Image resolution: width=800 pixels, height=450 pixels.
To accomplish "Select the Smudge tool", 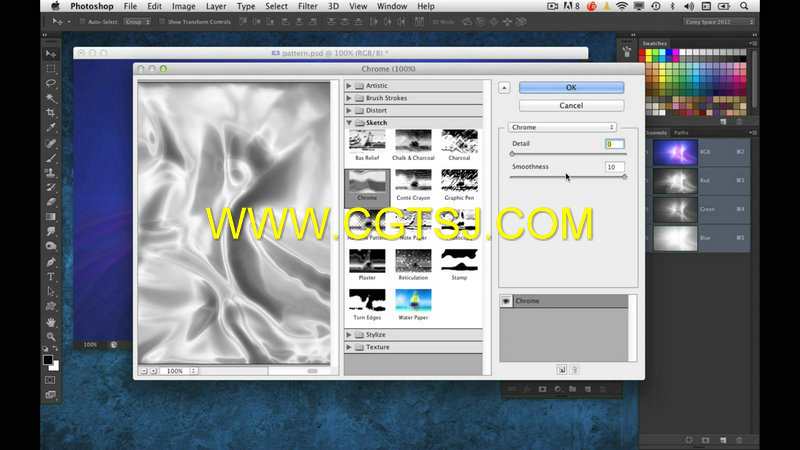I will tap(51, 232).
